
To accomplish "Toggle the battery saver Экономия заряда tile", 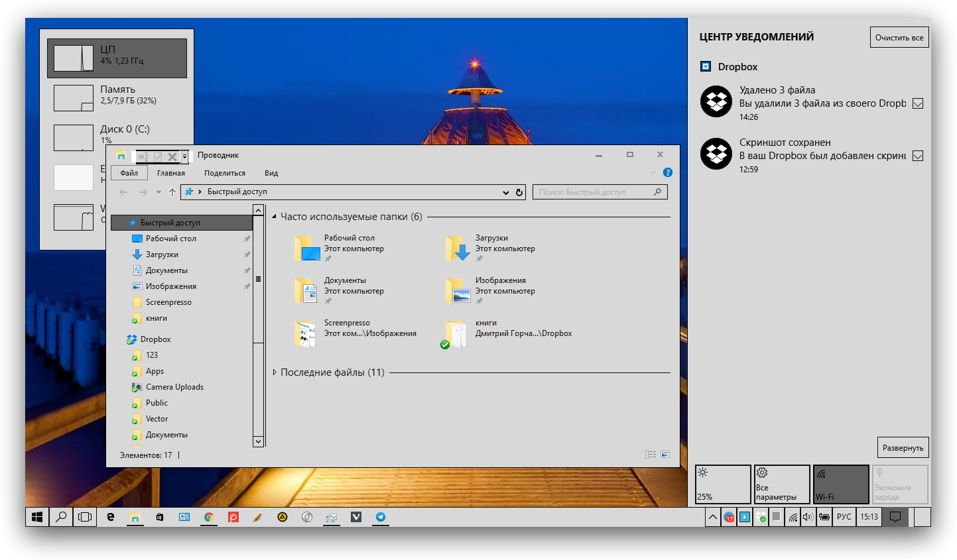I will tap(900, 484).
